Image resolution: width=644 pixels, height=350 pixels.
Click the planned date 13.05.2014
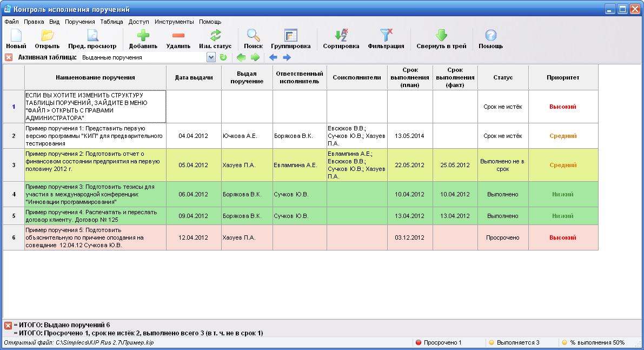click(x=410, y=136)
